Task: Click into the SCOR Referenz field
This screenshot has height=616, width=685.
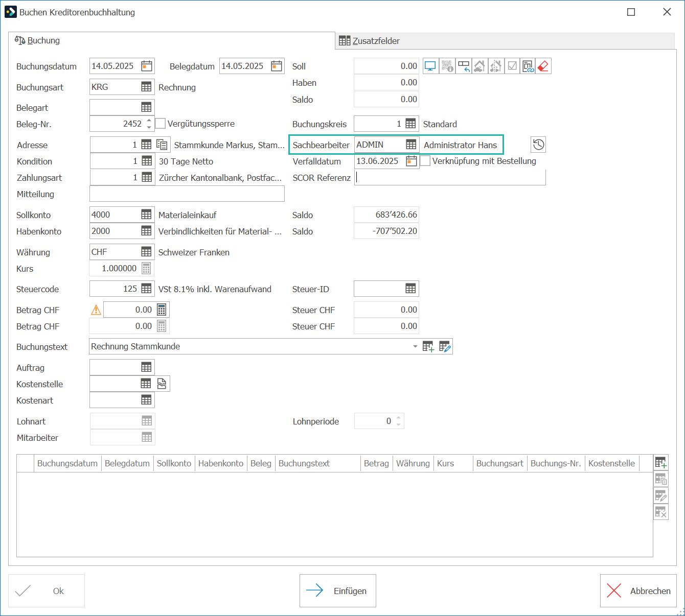Action: coord(450,177)
